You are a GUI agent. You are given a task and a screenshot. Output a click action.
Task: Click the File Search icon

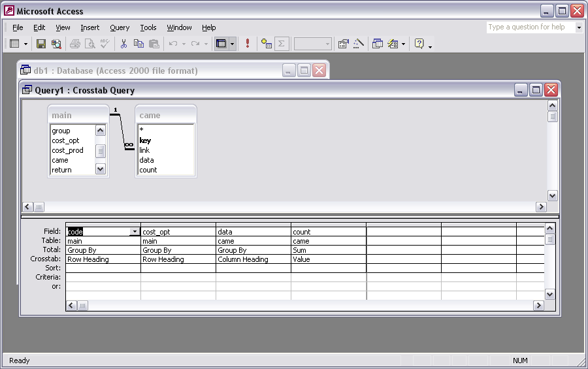[x=56, y=44]
